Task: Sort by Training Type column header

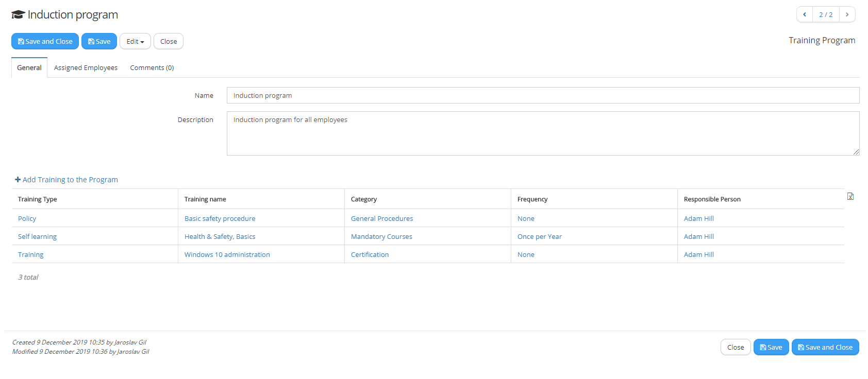Action: click(x=37, y=199)
